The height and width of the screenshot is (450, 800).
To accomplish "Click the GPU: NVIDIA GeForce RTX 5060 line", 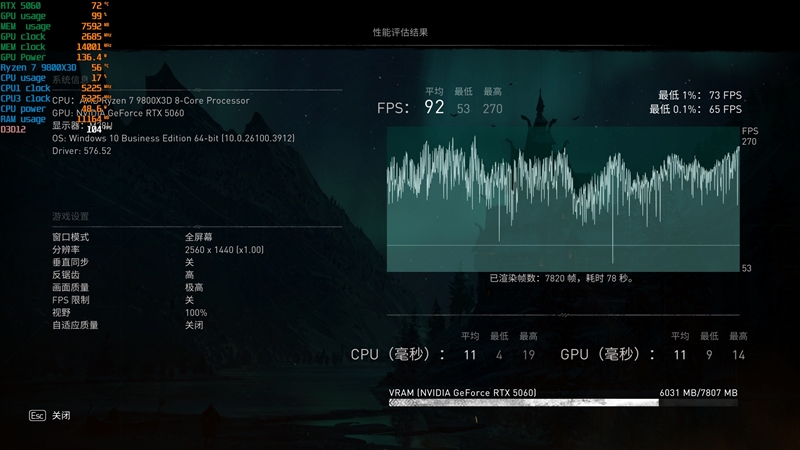I will tap(118, 113).
